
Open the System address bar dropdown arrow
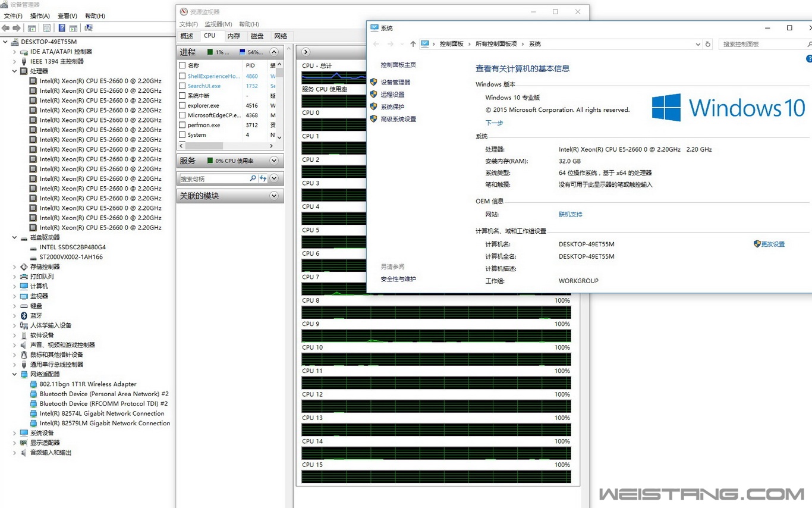[698, 44]
